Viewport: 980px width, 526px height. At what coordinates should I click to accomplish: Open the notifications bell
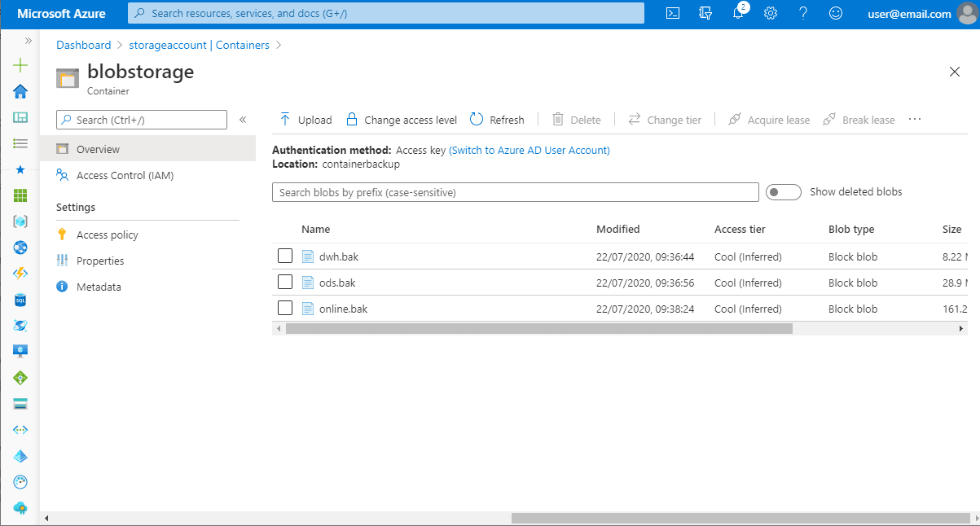tap(738, 13)
